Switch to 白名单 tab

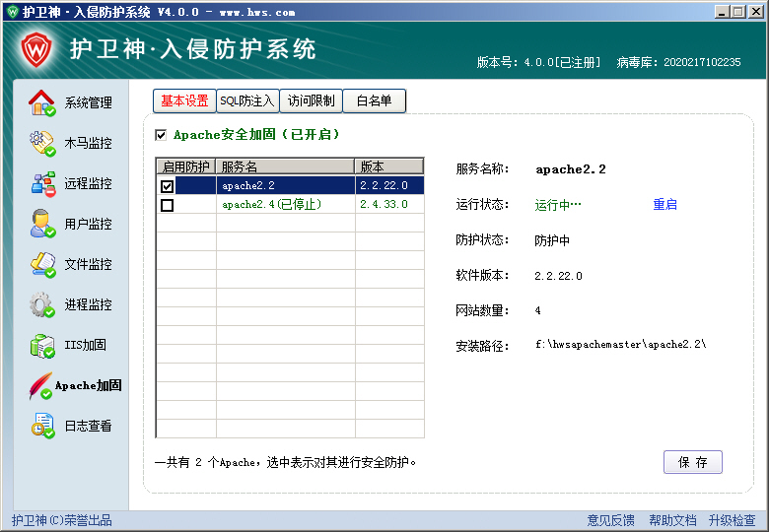(375, 100)
